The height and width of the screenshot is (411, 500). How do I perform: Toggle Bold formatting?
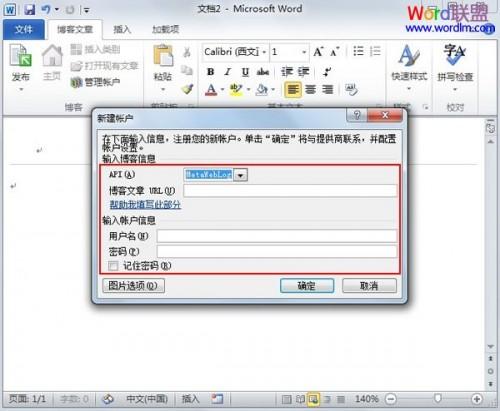210,72
